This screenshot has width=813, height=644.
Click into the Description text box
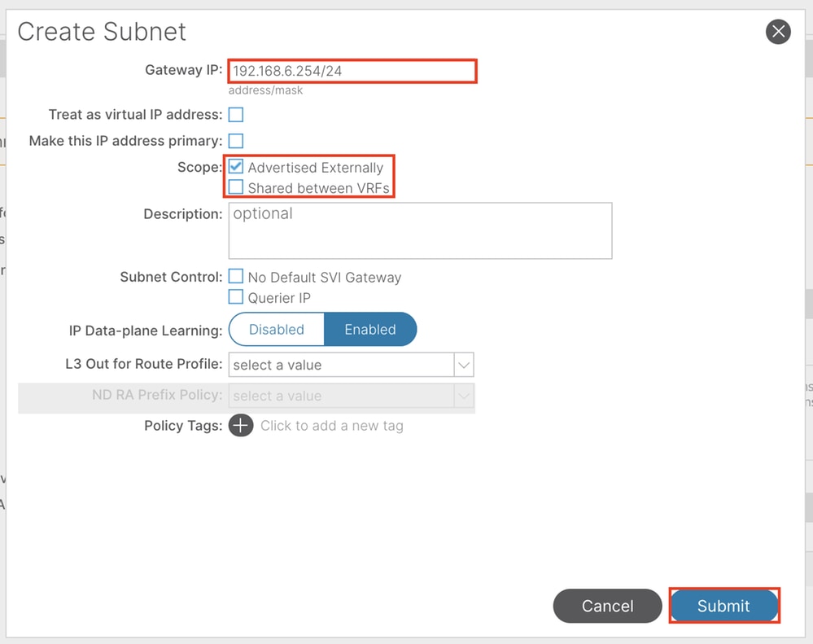click(420, 230)
